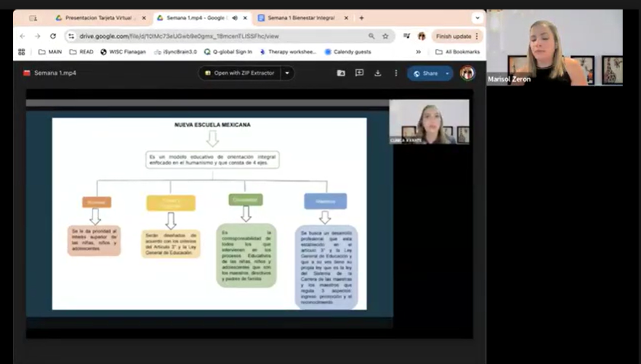Reload the page
This screenshot has width=641, height=364.
click(x=53, y=36)
